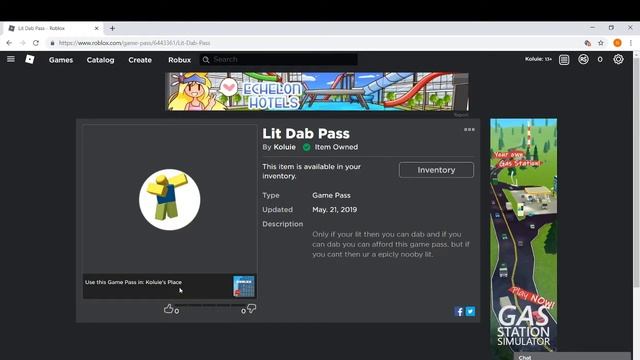Click the dislike count number
The height and width of the screenshot is (360, 640).
coord(243,311)
